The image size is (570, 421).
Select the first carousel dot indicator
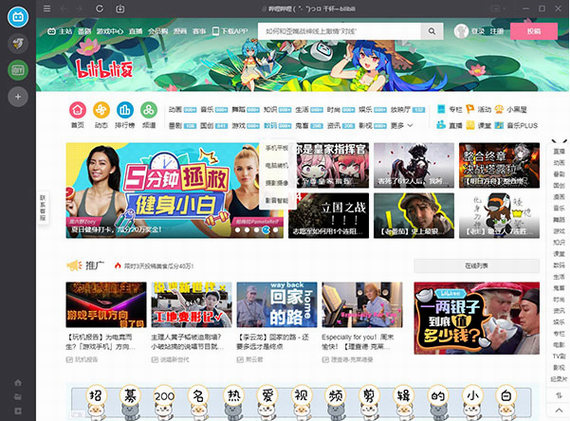pyautogui.click(x=237, y=230)
